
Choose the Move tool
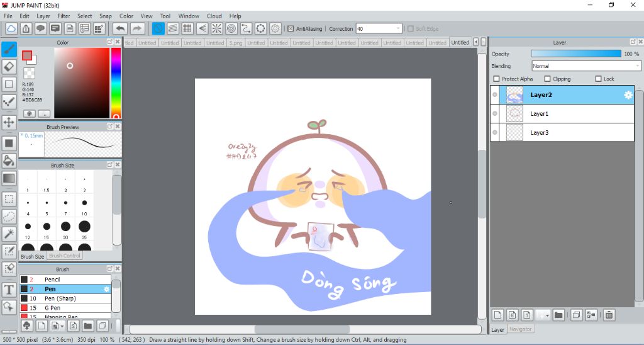[x=9, y=123]
